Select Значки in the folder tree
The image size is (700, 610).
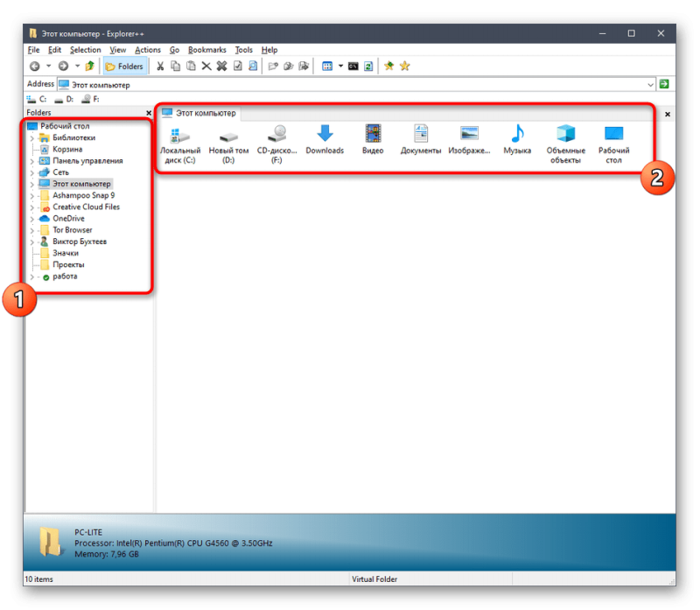tap(66, 253)
